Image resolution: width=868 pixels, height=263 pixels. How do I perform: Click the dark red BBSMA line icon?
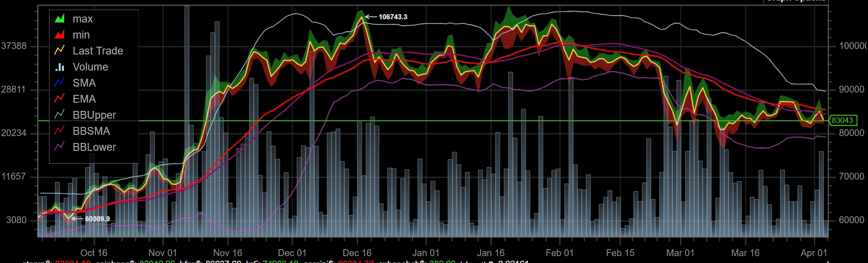tap(60, 131)
